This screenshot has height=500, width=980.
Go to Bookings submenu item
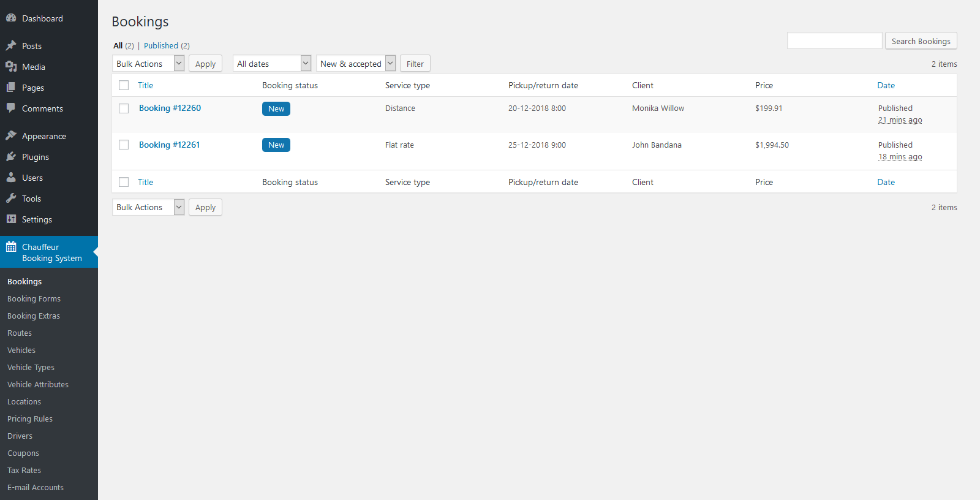(24, 281)
